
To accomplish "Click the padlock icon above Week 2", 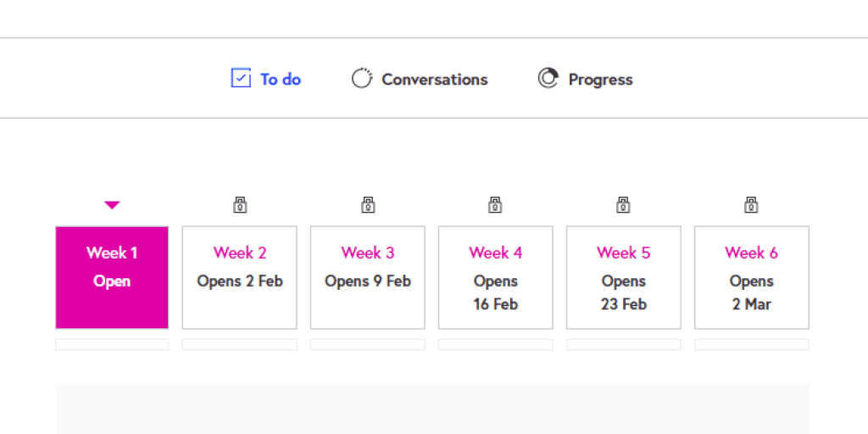I will tap(240, 204).
